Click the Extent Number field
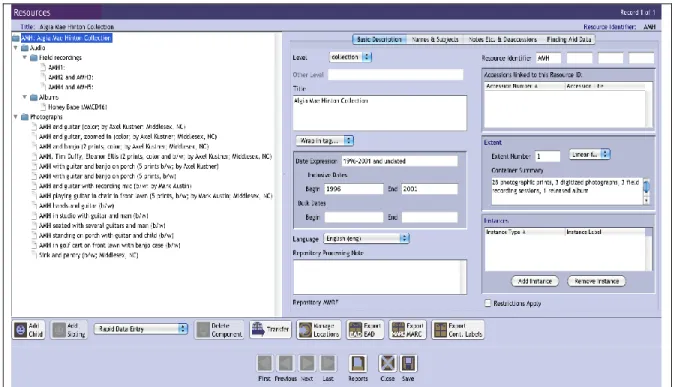This screenshot has width=675, height=387. pyautogui.click(x=547, y=156)
